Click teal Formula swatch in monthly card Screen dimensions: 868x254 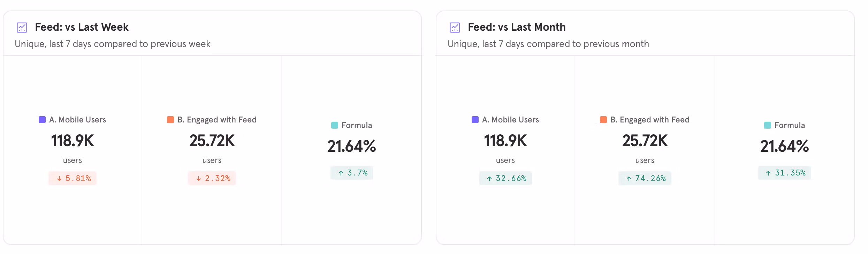click(768, 125)
